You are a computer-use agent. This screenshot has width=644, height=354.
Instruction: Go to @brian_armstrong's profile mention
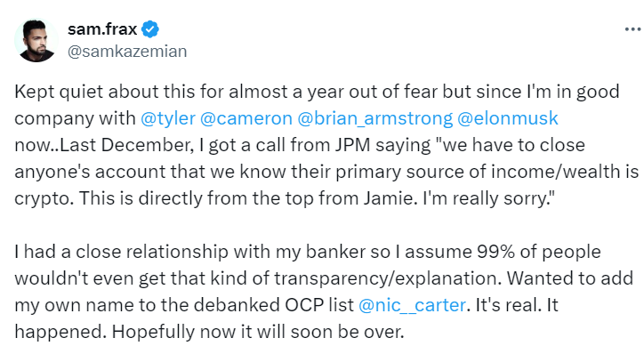(x=375, y=118)
